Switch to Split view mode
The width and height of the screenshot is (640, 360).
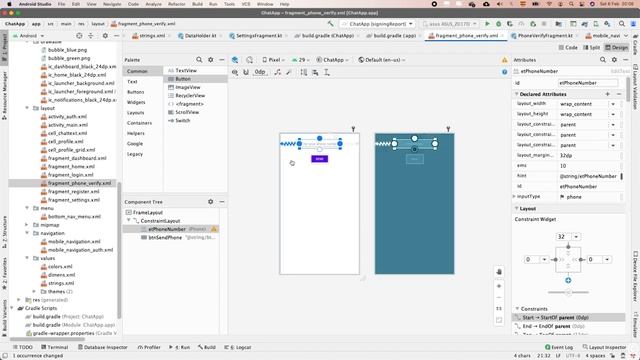591,47
